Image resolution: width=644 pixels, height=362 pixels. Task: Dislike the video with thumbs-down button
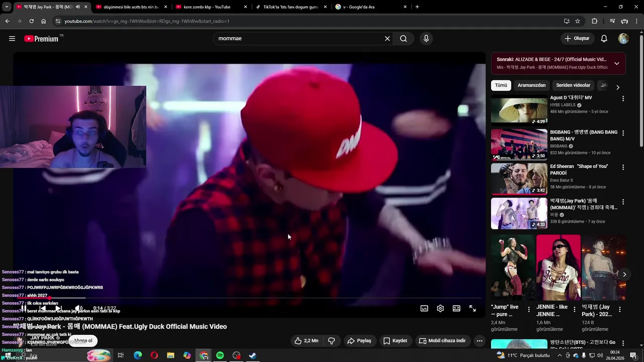pyautogui.click(x=332, y=341)
